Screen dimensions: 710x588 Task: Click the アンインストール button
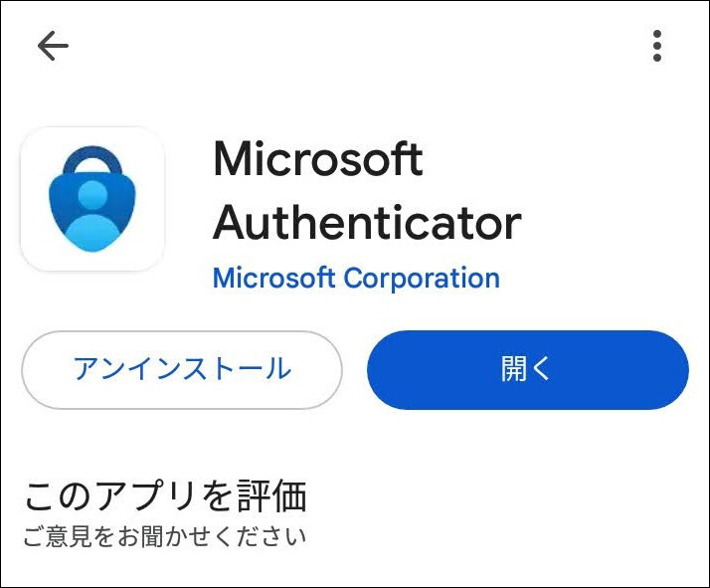click(182, 370)
